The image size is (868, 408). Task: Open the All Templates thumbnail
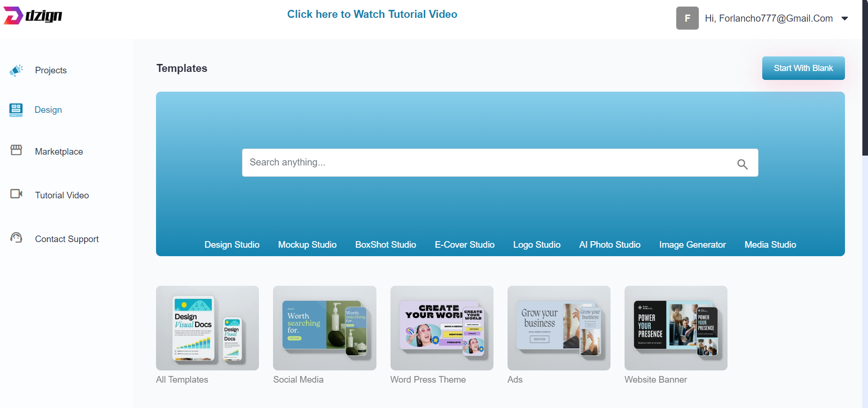point(207,328)
